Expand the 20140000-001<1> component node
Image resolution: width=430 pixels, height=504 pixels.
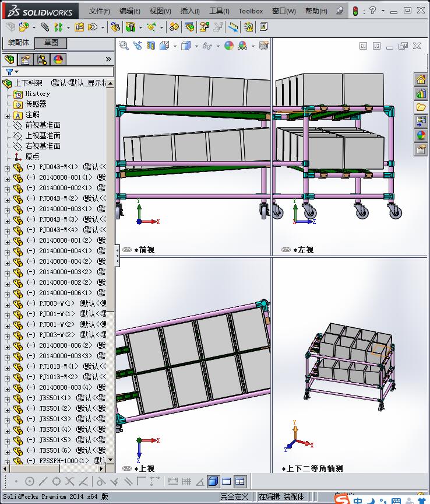(7, 178)
